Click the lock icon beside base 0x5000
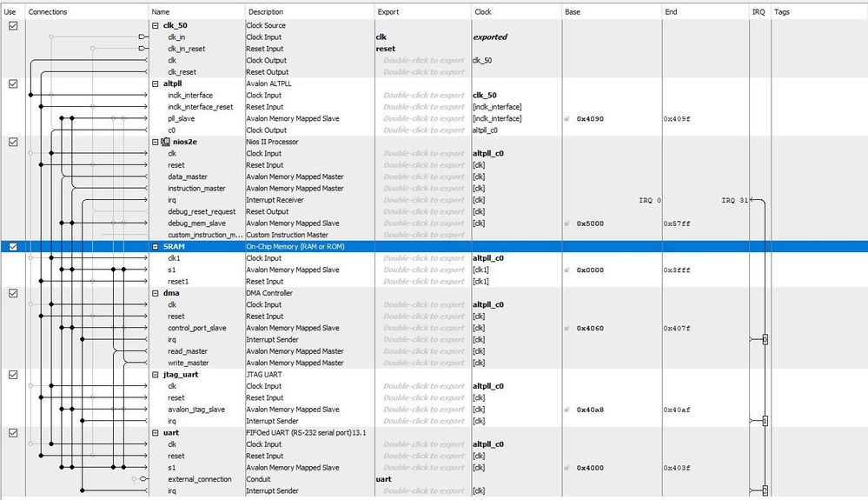The image size is (868, 500). (567, 223)
